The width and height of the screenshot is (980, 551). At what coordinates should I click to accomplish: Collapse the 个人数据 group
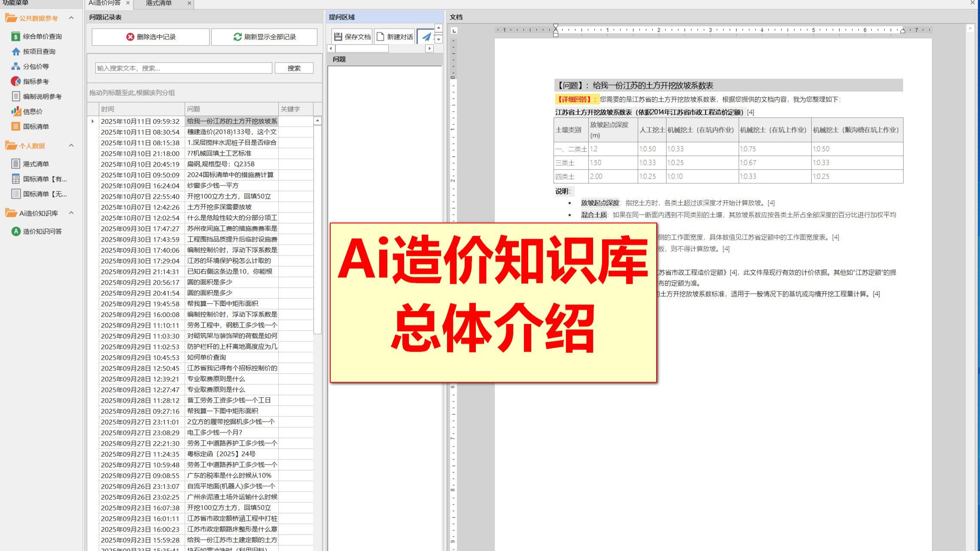click(x=71, y=146)
